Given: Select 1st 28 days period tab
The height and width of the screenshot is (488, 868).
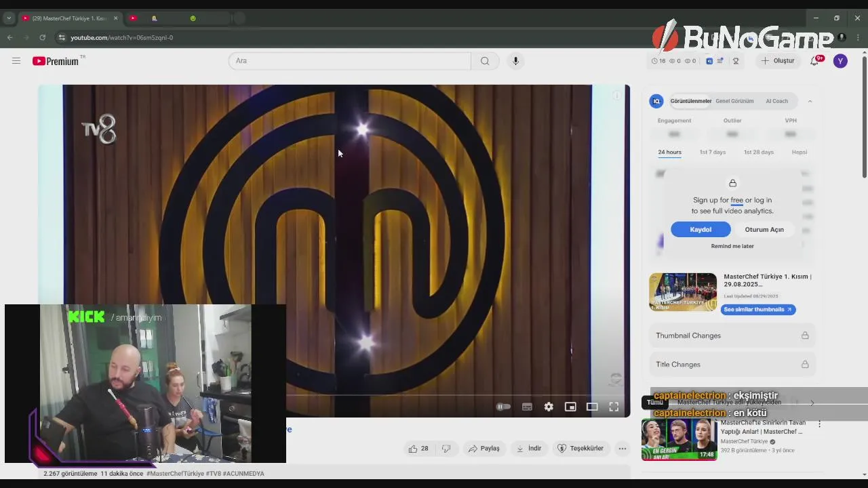Looking at the screenshot, I should pos(758,152).
